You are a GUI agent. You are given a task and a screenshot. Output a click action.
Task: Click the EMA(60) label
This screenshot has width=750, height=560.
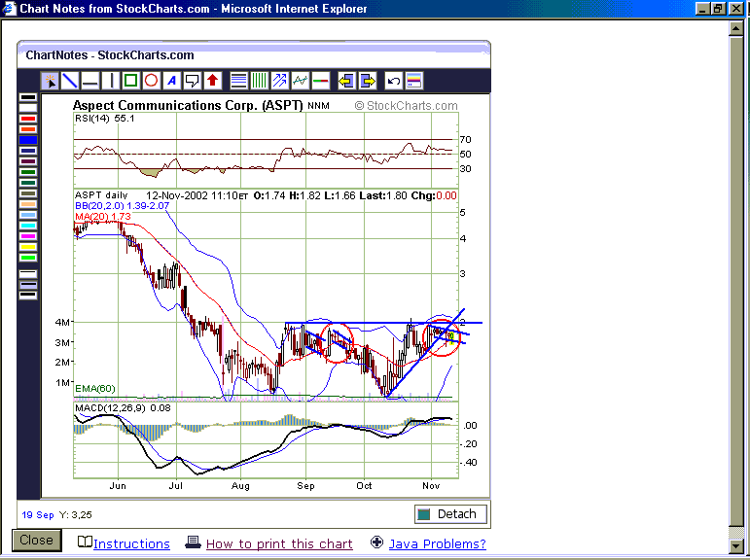point(95,388)
